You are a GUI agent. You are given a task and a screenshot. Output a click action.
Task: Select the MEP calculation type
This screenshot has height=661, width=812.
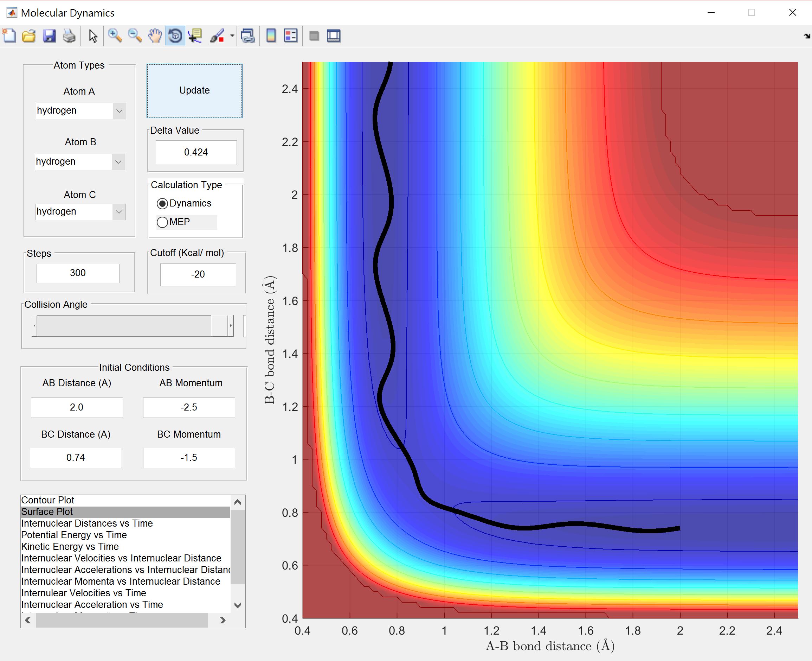coord(162,222)
